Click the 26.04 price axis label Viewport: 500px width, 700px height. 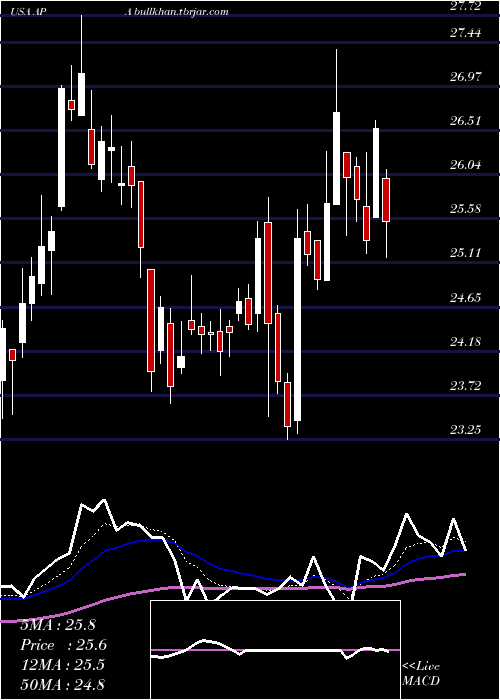click(x=466, y=165)
